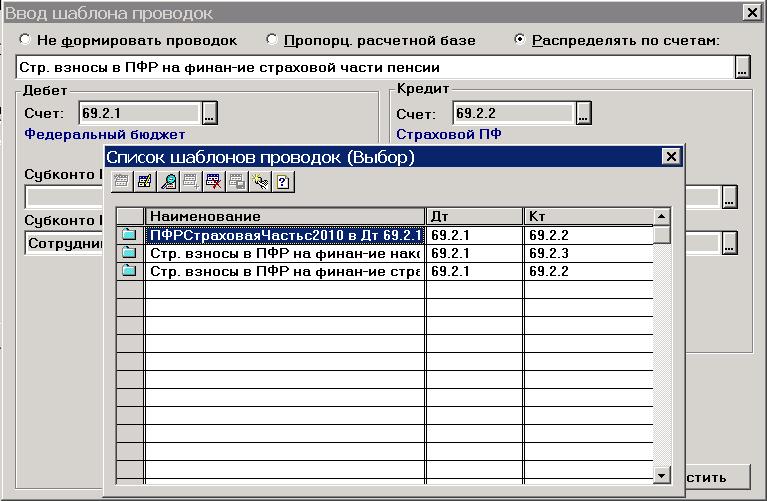Click Кт cell 69.2.2 in third row
Screen dimensions: 767x501
(588, 271)
